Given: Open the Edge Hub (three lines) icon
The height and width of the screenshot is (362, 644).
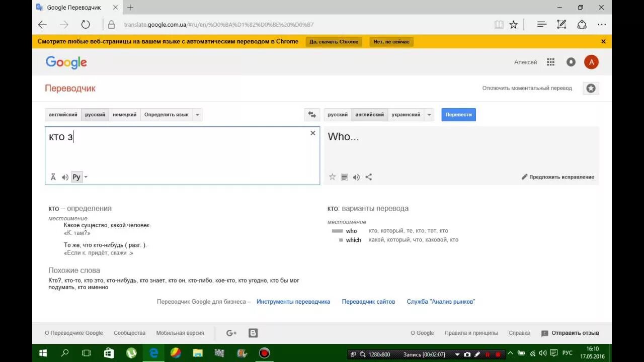Looking at the screenshot, I should [x=541, y=24].
